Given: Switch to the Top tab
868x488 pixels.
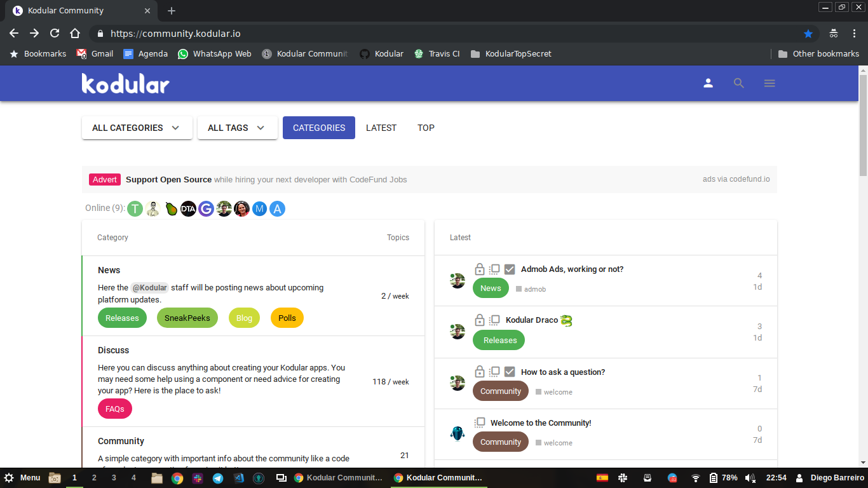Looking at the screenshot, I should pyautogui.click(x=426, y=128).
